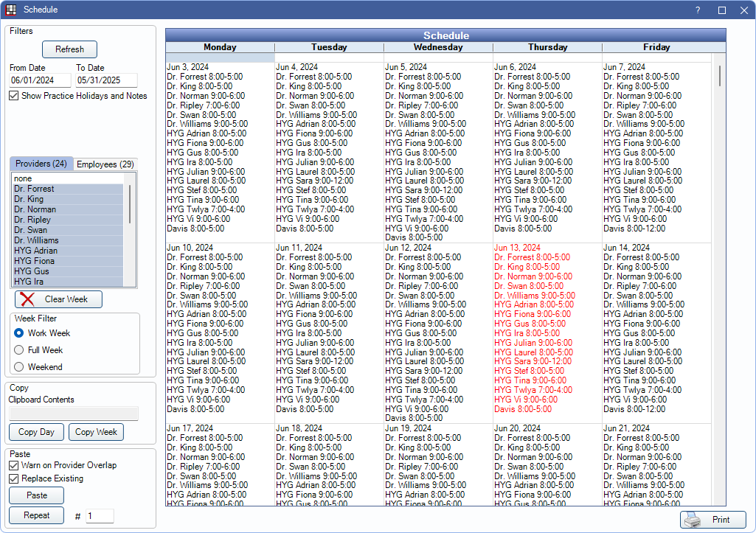Switch to the Employees (29) tab
This screenshot has width=756, height=533.
coord(105,164)
